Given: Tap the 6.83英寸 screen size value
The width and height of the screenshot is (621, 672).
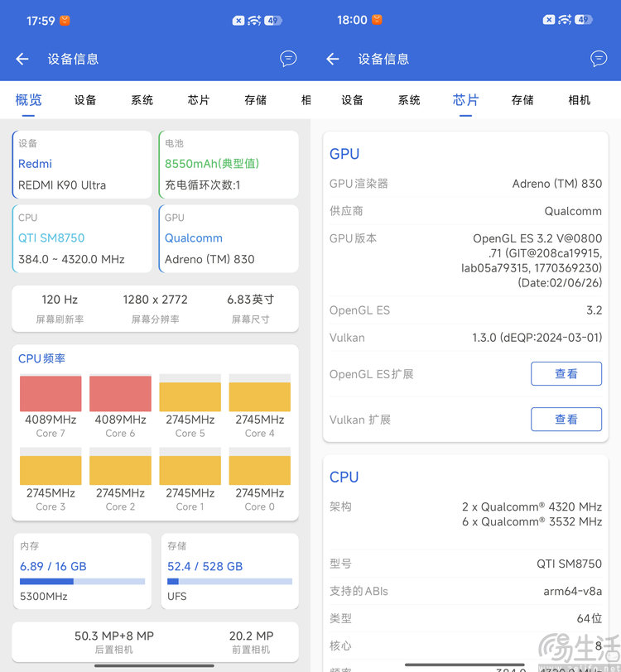Looking at the screenshot, I should tap(250, 300).
